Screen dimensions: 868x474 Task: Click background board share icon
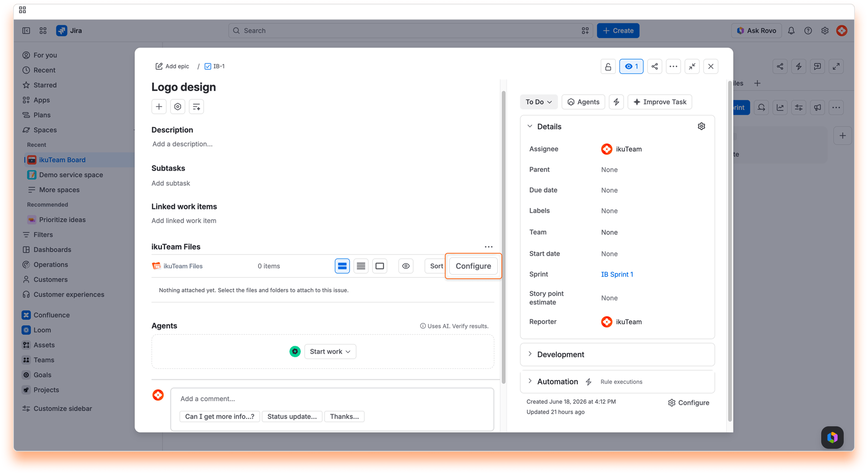(780, 66)
